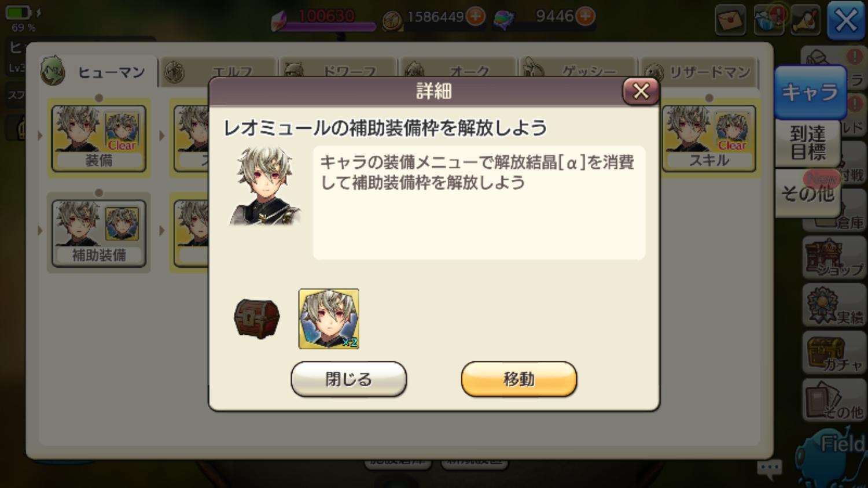Open the 補助装備 mission card
This screenshot has width=868, height=488.
coord(99,233)
